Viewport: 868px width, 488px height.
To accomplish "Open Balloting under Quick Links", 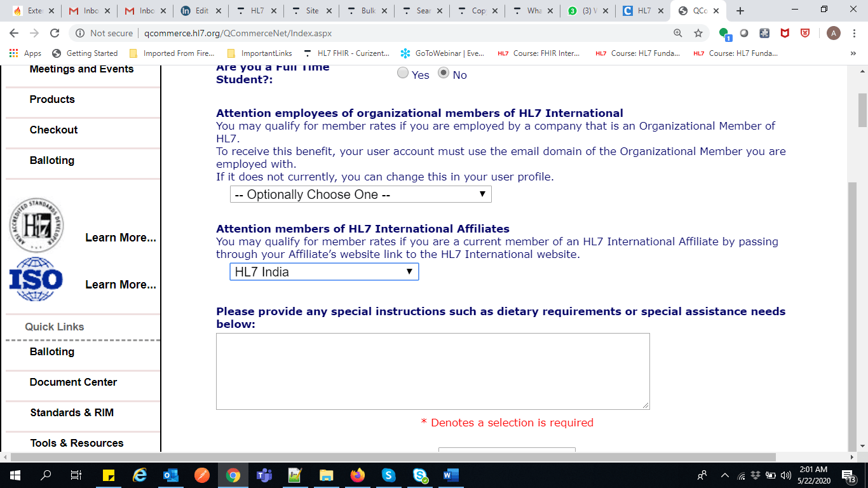I will pos(52,351).
